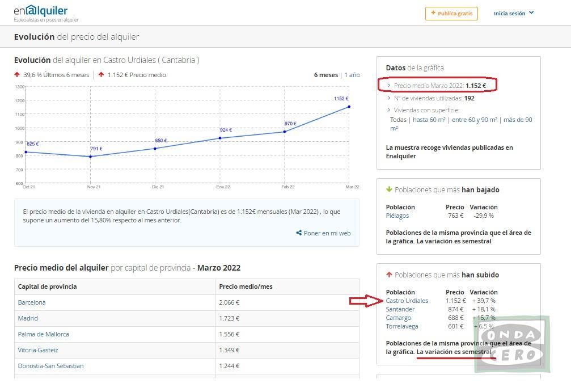The width and height of the screenshot is (571, 392).
Task: Click the plus icon in Publica gratis
Action: tap(433, 13)
